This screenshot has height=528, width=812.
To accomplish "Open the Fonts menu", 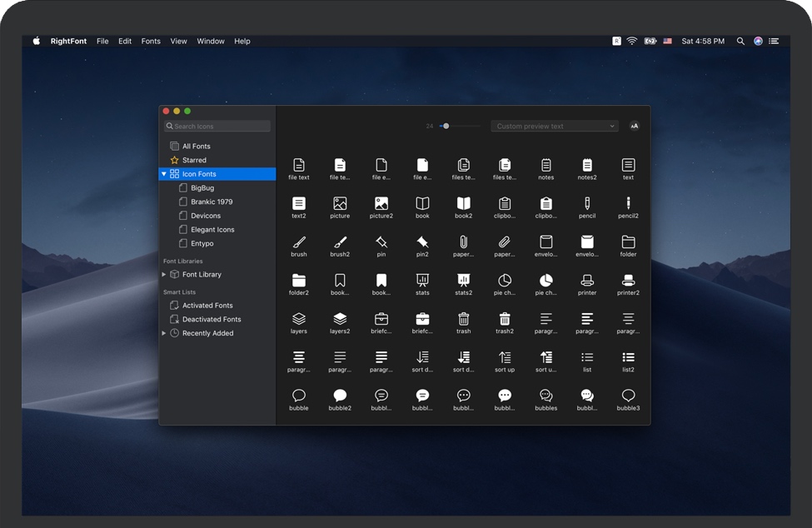I will click(151, 41).
